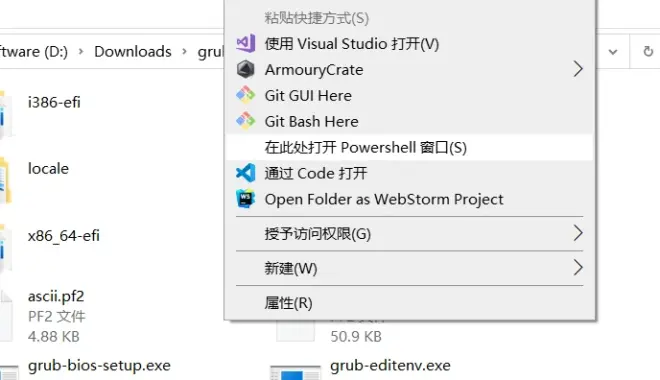This screenshot has width=660, height=380.
Task: Expand the 授予访问权限(G) submenu arrow
Action: tap(578, 233)
